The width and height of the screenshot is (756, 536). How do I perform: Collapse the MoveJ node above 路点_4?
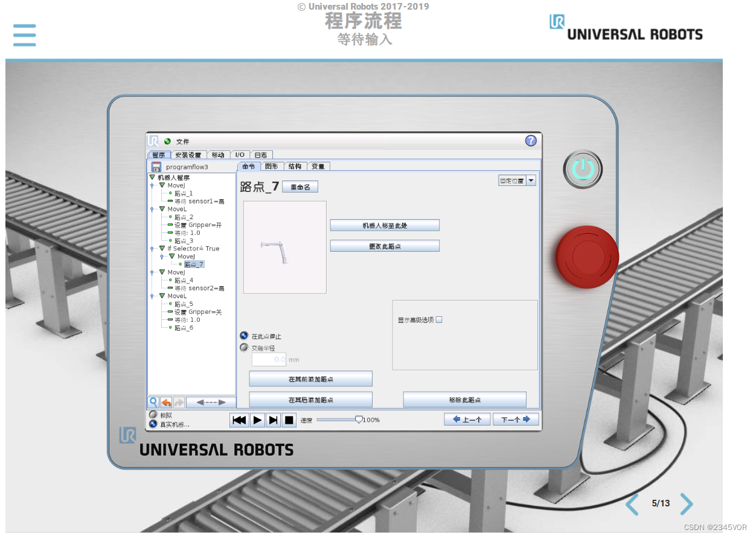click(x=162, y=272)
